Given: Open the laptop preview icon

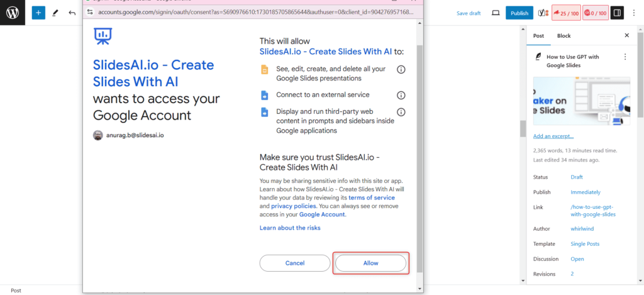Looking at the screenshot, I should click(496, 13).
